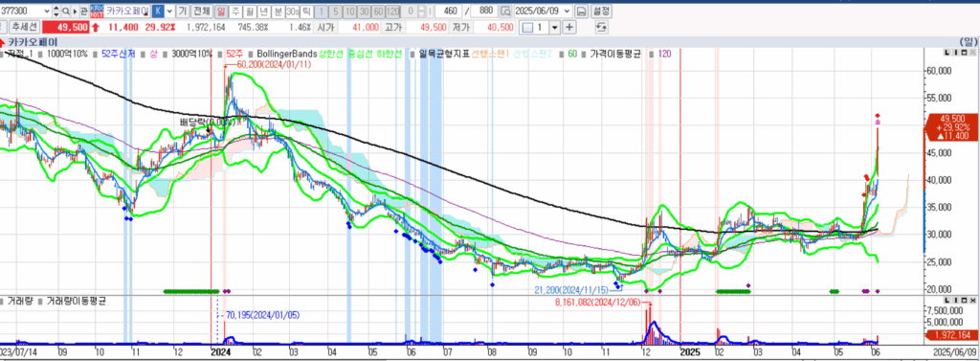This screenshot has width=980, height=361.
Task: Click the KRX/NXT exchange badge icon
Action: coord(97,11)
